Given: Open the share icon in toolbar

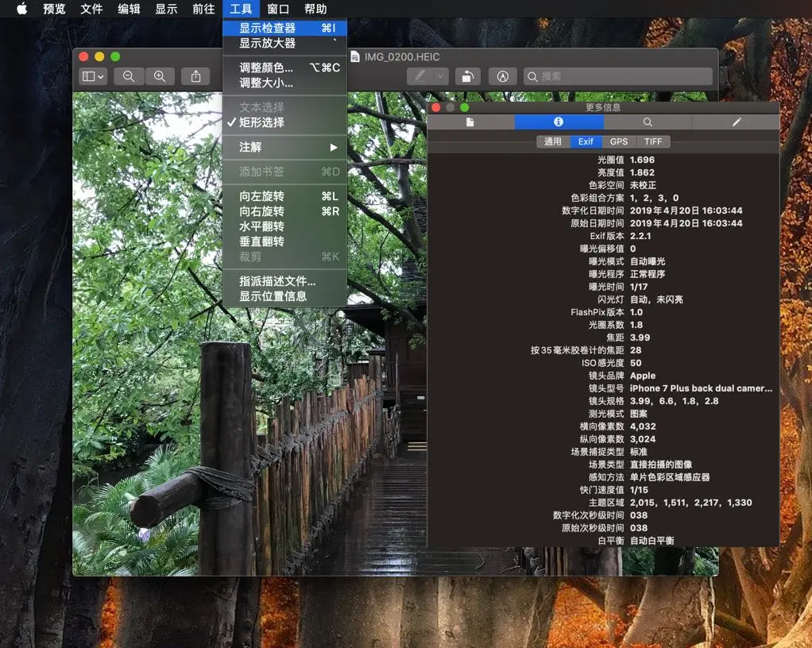Looking at the screenshot, I should (x=195, y=76).
